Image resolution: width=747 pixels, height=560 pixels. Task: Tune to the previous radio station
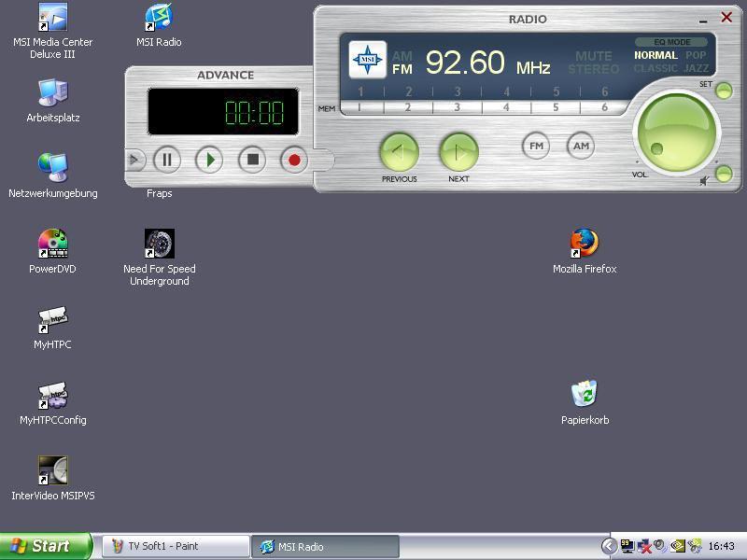[400, 152]
